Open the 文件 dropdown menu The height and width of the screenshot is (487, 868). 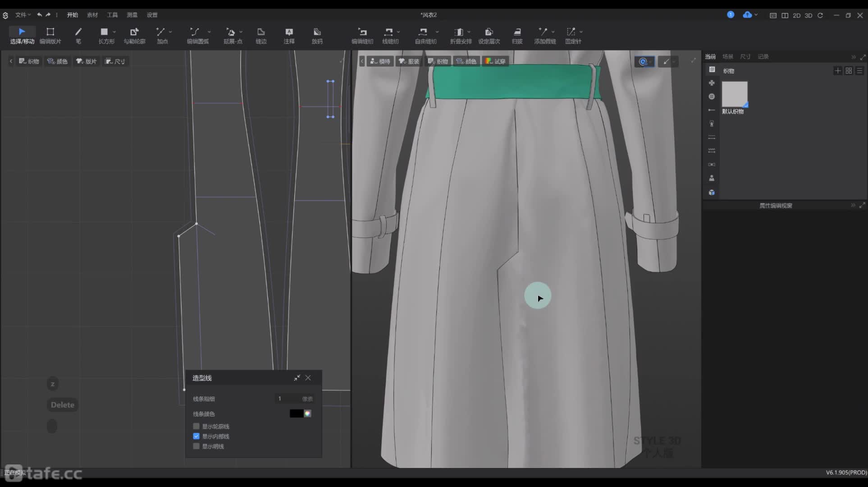(x=23, y=15)
